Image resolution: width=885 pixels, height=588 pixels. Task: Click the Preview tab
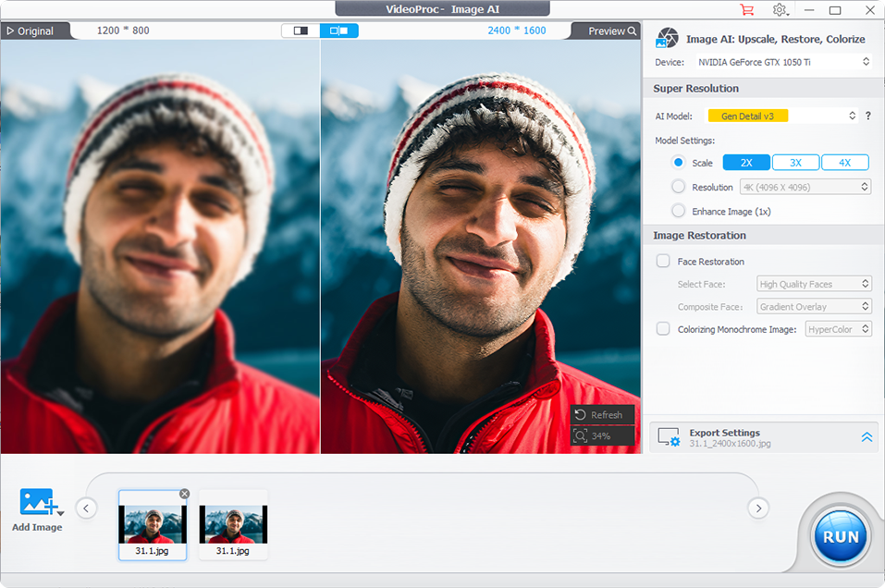coord(612,31)
